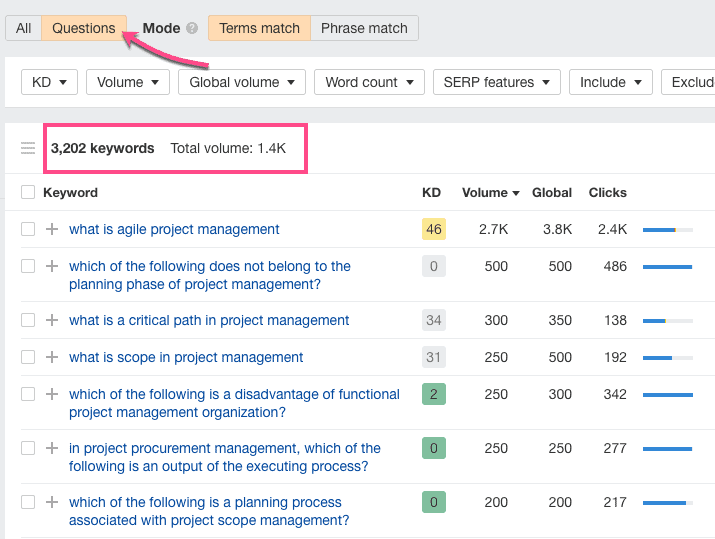
Task: Click plus icon beside 'what is scope in project management'
Action: pyautogui.click(x=52, y=357)
